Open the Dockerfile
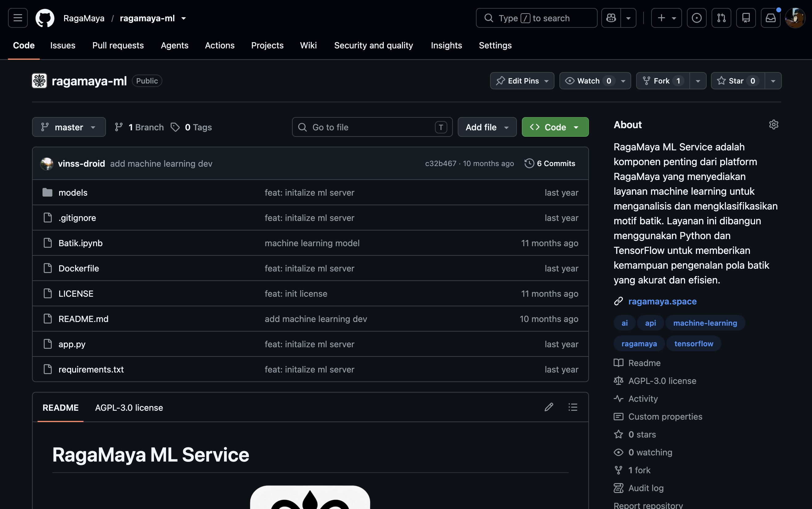Image resolution: width=812 pixels, height=509 pixels. click(79, 268)
